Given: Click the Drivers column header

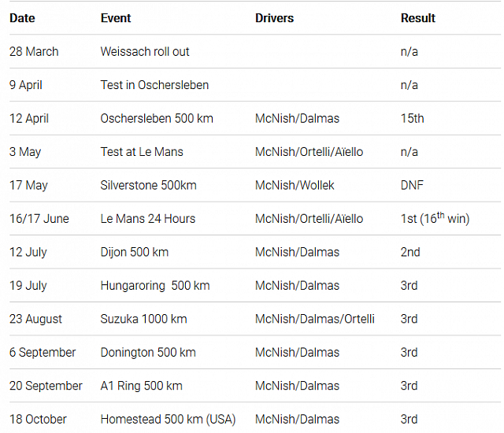Looking at the screenshot, I should (x=276, y=18).
